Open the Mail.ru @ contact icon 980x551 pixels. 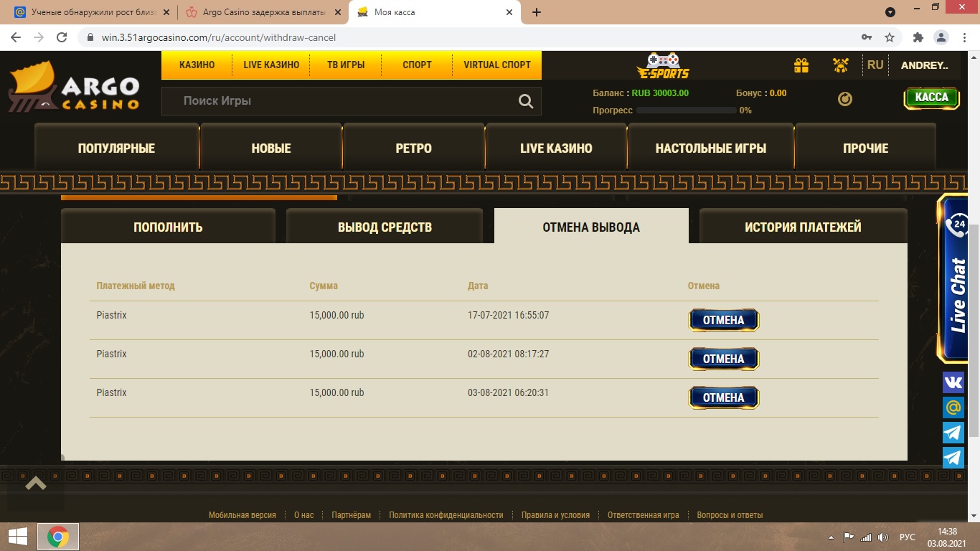point(953,408)
